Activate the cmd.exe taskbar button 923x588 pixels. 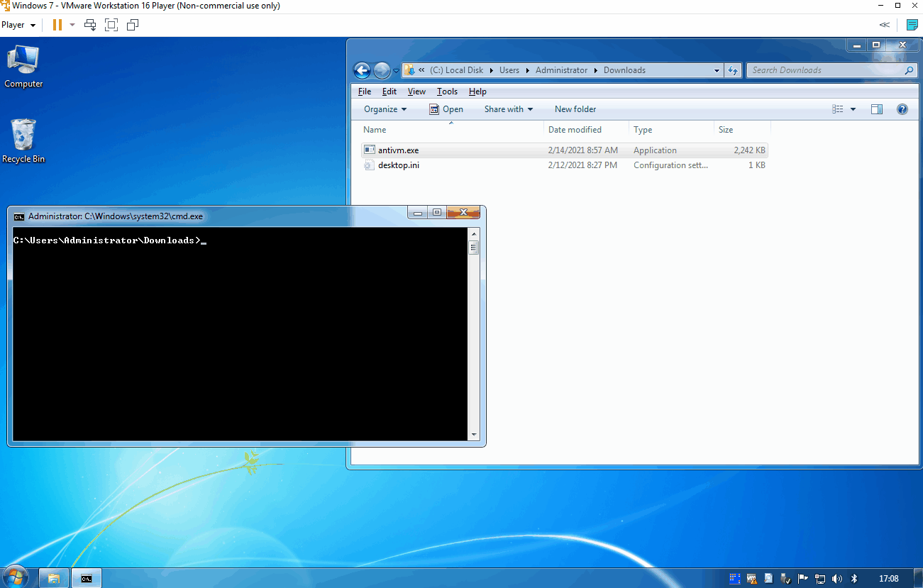[87, 578]
